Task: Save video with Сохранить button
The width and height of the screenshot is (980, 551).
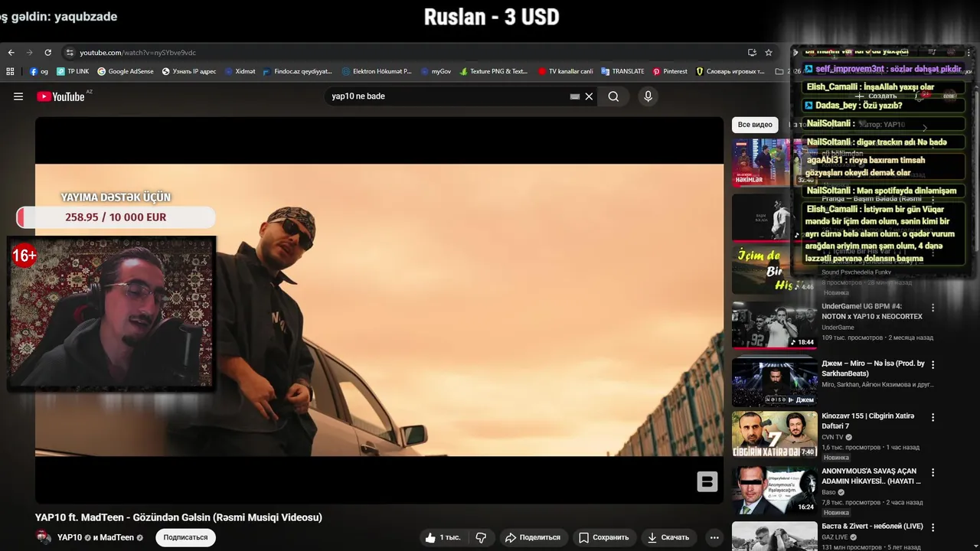Action: (x=603, y=537)
